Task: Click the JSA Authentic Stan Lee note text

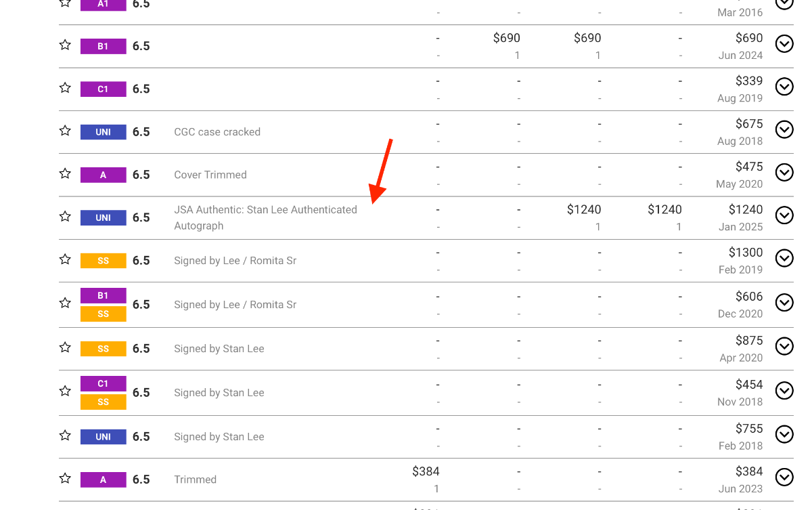Action: click(x=265, y=217)
